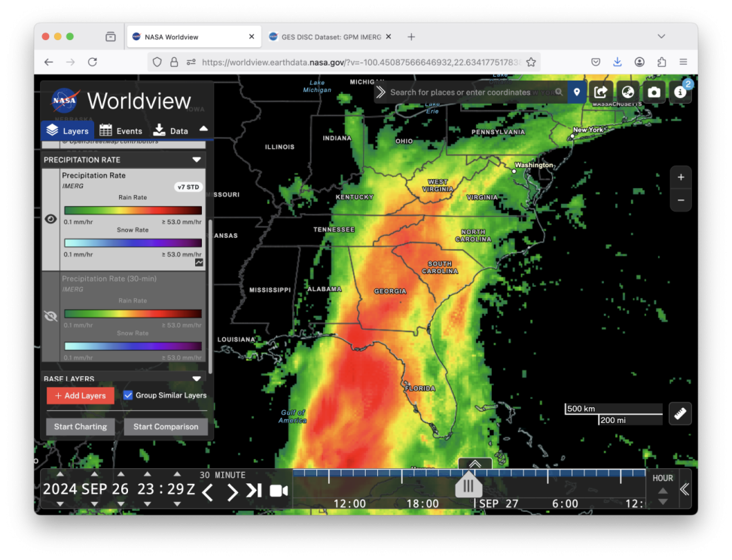Show the Precipitation Rate (30-min) layer

(x=51, y=316)
